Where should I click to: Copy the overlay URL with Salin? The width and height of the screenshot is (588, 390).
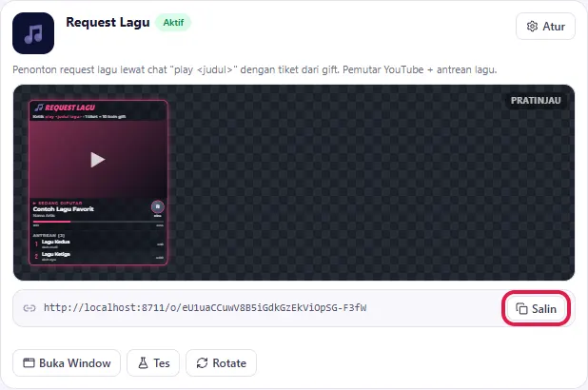point(536,308)
